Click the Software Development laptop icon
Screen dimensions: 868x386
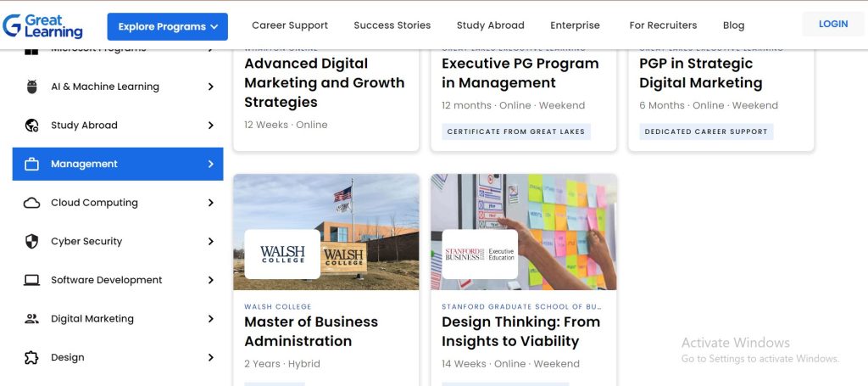coord(32,280)
